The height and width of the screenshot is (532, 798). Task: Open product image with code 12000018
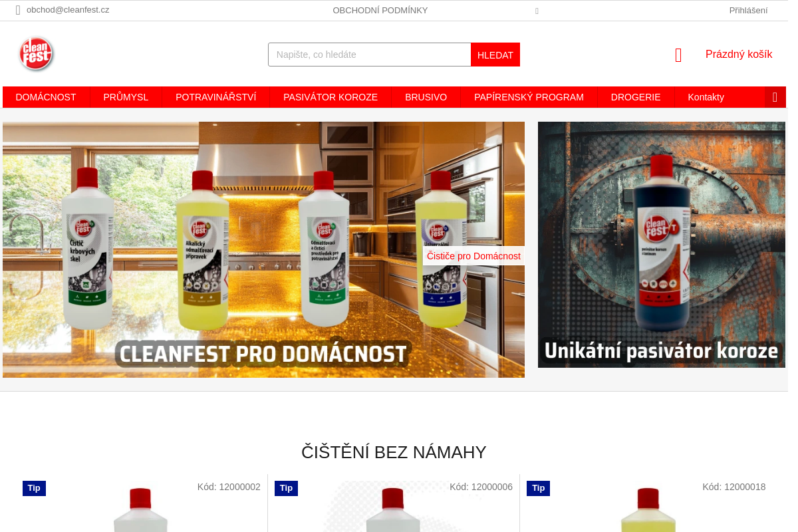[x=647, y=509]
